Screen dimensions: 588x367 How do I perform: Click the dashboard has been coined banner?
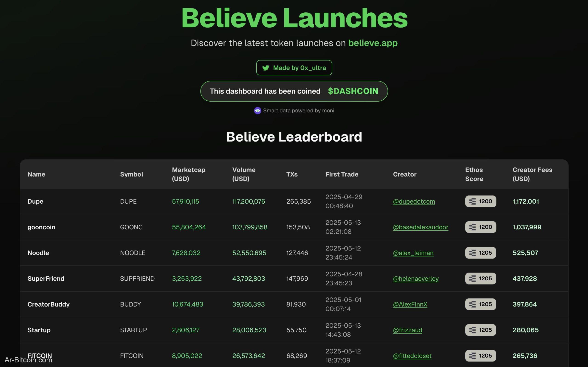click(294, 91)
